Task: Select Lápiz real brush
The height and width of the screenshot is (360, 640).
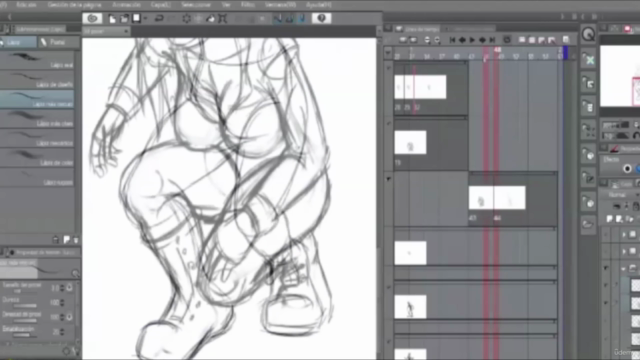Action: (x=37, y=60)
